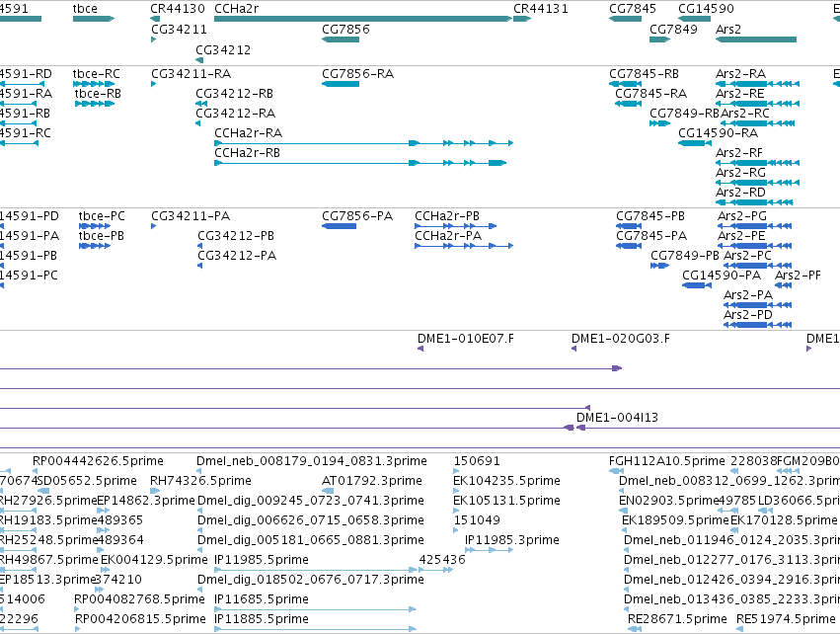Select protein tbce-PC
The height and width of the screenshot is (634, 840).
click(102, 216)
